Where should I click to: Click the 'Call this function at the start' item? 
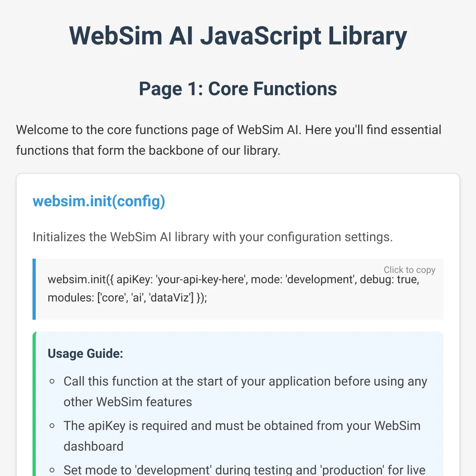click(245, 392)
